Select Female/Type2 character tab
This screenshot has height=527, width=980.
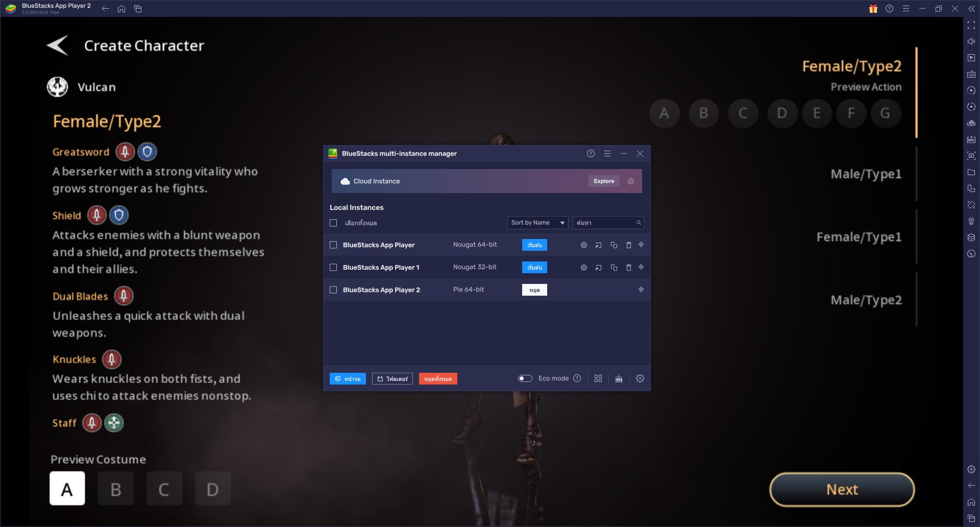(852, 66)
